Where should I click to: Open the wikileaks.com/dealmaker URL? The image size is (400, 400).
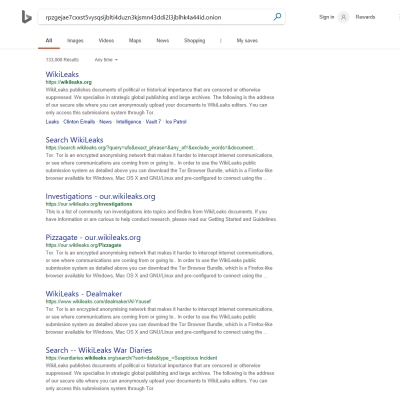(98, 301)
